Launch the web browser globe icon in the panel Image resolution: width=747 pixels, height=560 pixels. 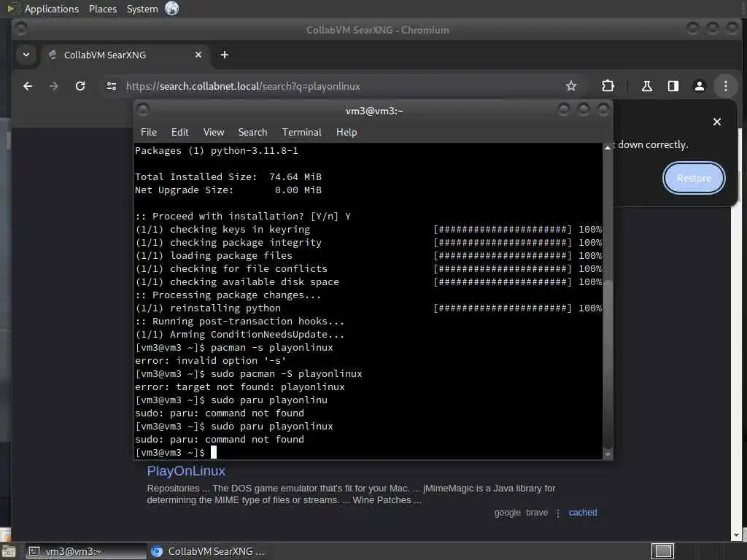(171, 9)
